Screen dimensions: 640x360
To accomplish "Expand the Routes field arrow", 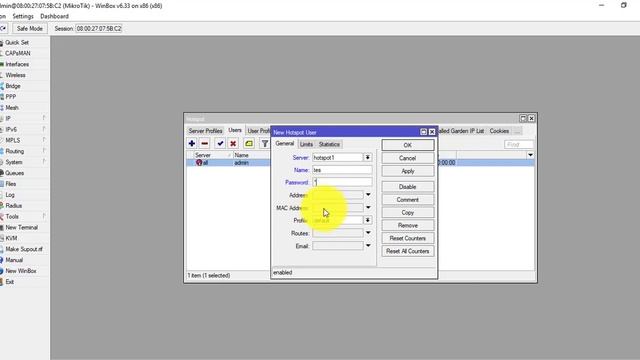I will 368,233.
